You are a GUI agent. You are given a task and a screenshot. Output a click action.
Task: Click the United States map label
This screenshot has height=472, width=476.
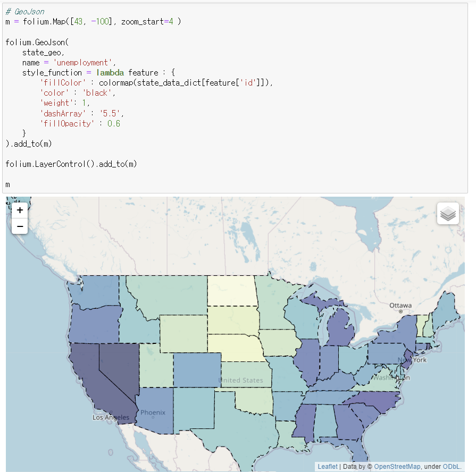click(240, 381)
